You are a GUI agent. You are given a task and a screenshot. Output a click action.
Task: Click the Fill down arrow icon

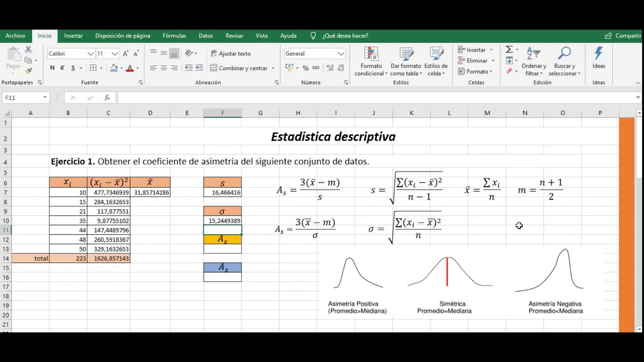[509, 60]
